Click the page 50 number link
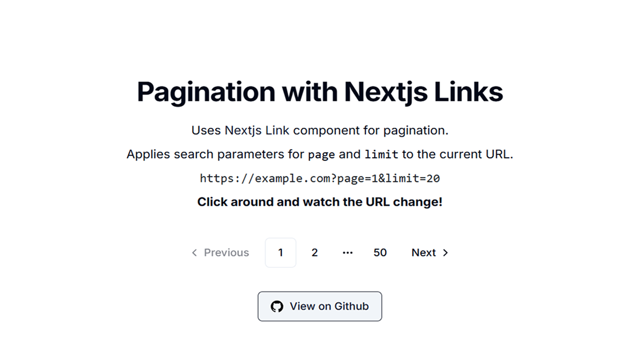This screenshot has height=337, width=644. click(380, 252)
